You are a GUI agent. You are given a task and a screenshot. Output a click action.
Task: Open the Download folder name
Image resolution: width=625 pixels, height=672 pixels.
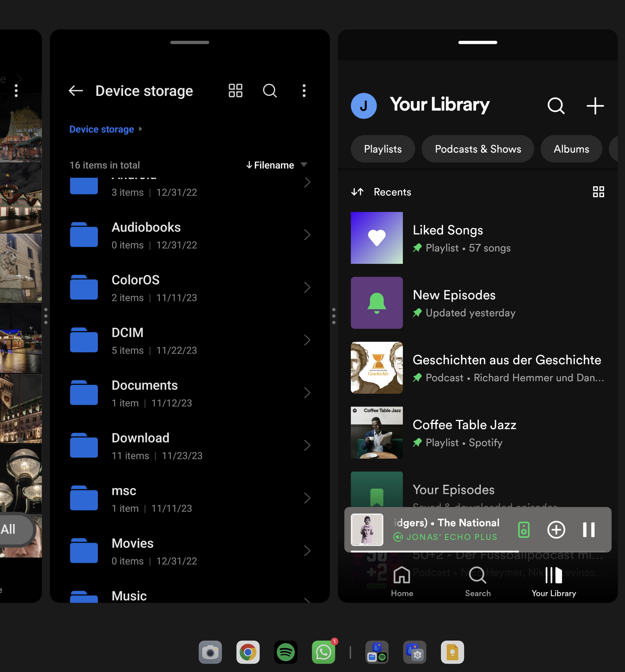tap(140, 438)
